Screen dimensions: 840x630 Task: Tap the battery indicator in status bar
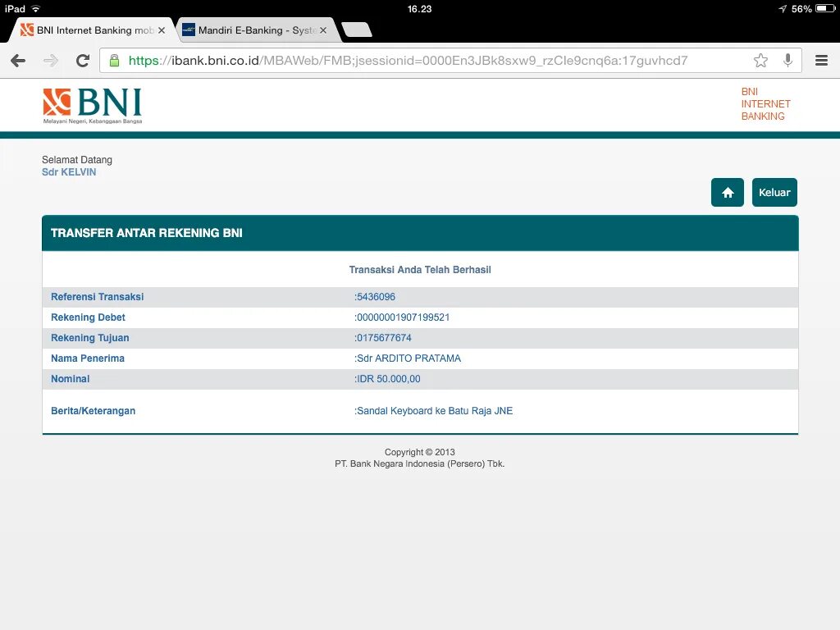(825, 8)
